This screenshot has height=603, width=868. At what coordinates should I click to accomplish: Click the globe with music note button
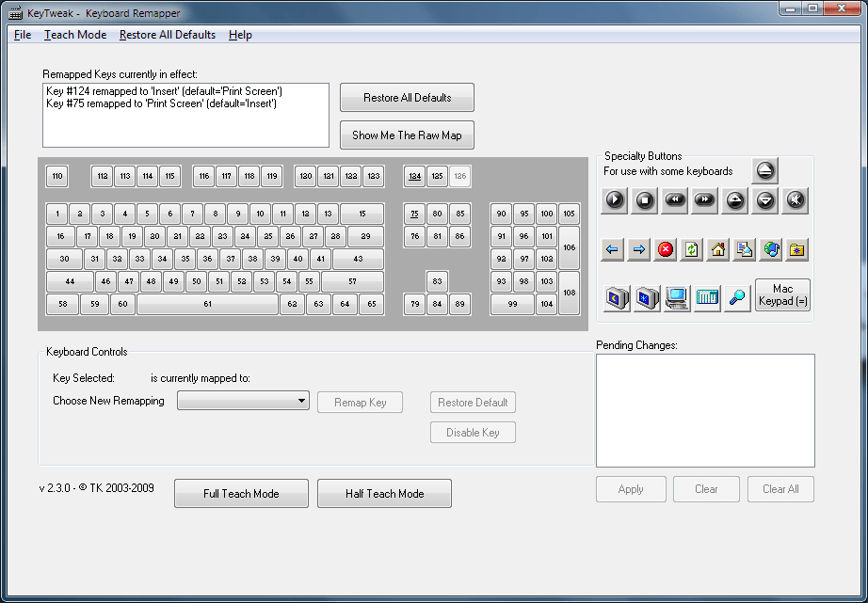[x=771, y=249]
